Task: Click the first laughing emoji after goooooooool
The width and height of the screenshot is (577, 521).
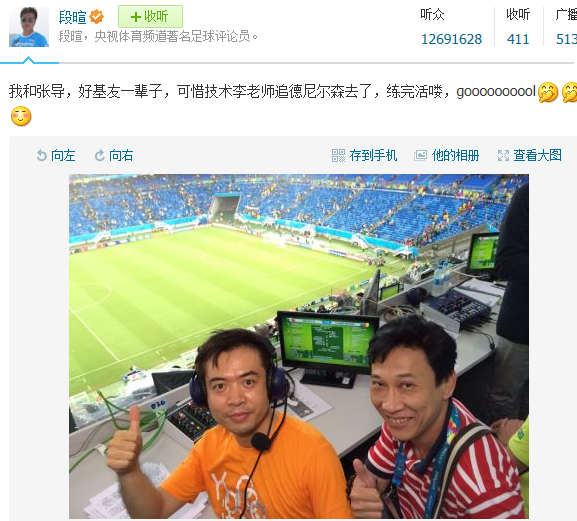Action: pos(548,92)
